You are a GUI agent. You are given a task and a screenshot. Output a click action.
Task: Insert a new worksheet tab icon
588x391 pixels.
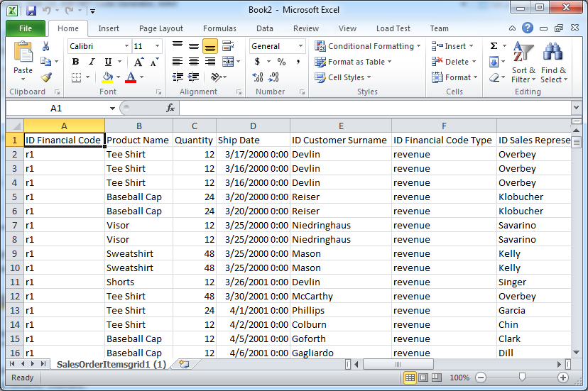(x=184, y=364)
